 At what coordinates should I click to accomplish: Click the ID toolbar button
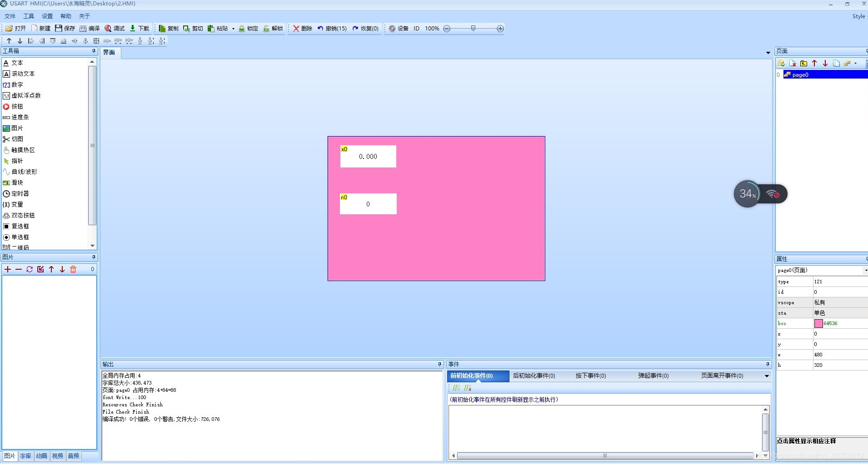(x=416, y=28)
